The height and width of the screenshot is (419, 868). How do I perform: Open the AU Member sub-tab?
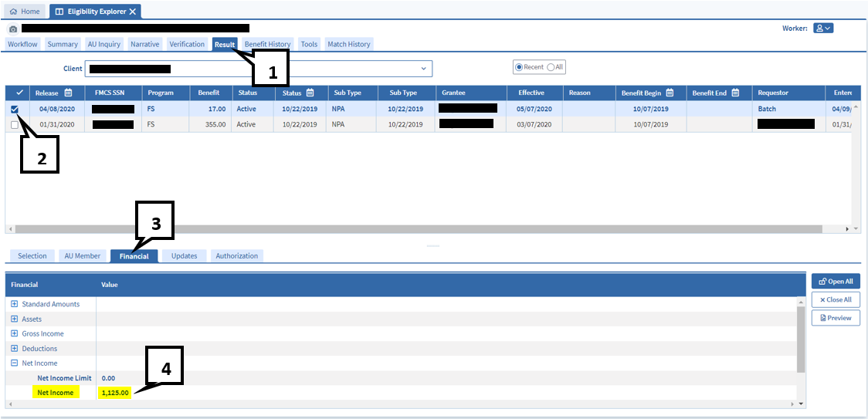tap(83, 255)
